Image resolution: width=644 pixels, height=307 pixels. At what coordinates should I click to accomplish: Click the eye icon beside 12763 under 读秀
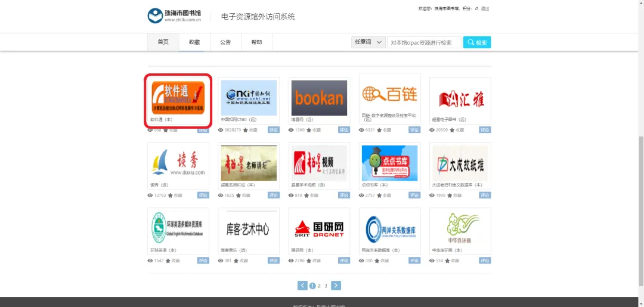(150, 196)
